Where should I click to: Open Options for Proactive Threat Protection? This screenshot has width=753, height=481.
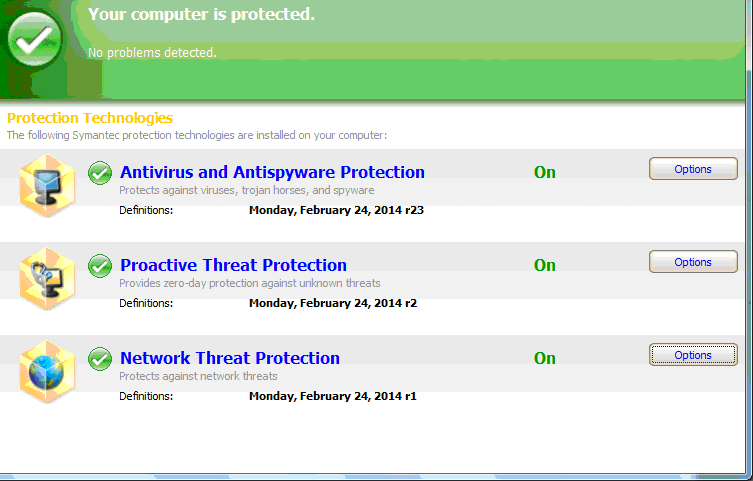(x=693, y=262)
